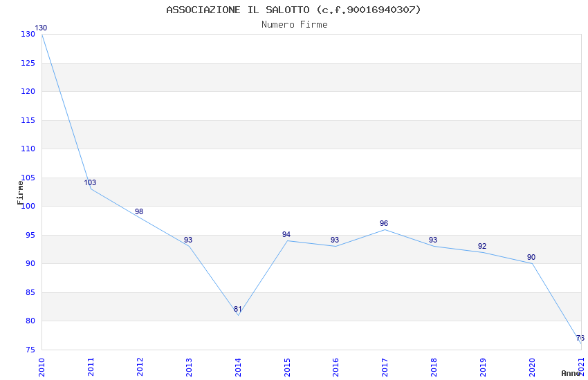The image size is (588, 380).
Task: Click the x-axis year 2018
Action: click(x=434, y=367)
